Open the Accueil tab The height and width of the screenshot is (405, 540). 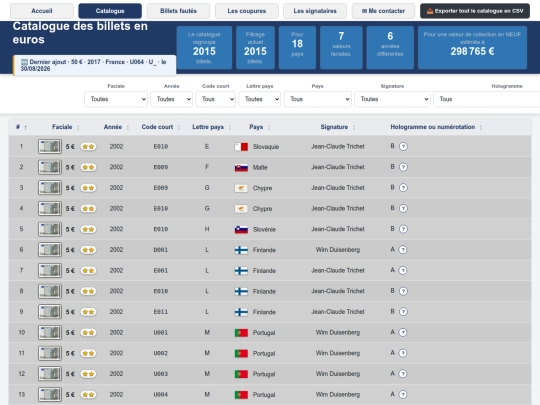(42, 11)
